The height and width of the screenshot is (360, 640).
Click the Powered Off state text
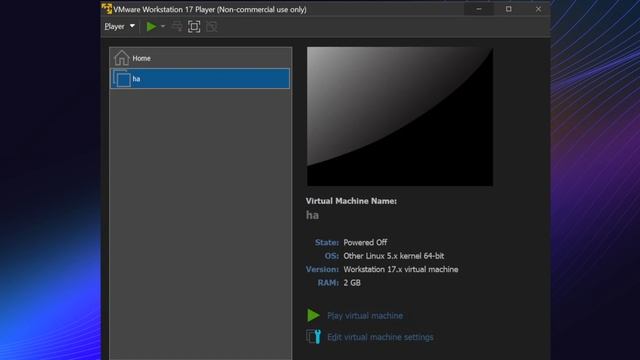tap(365, 242)
